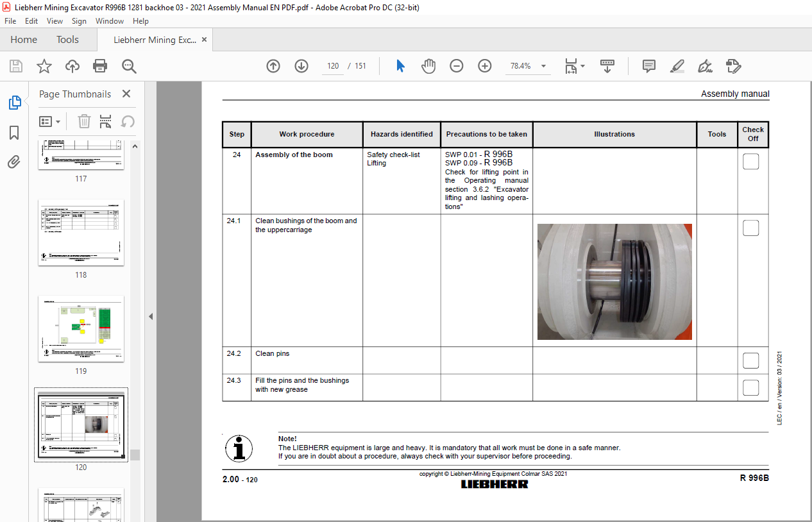812x522 pixels.
Task: Open Page Thumbnails sidebar icon
Action: click(14, 102)
